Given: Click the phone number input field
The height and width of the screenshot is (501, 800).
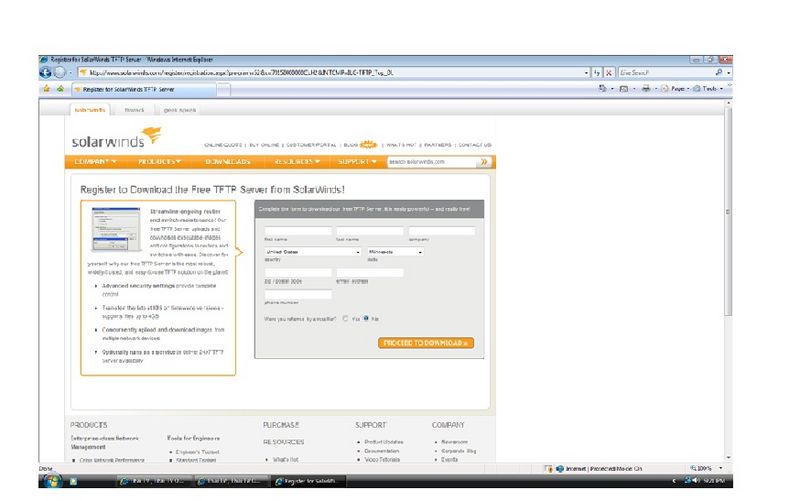Looking at the screenshot, I should click(x=298, y=294).
